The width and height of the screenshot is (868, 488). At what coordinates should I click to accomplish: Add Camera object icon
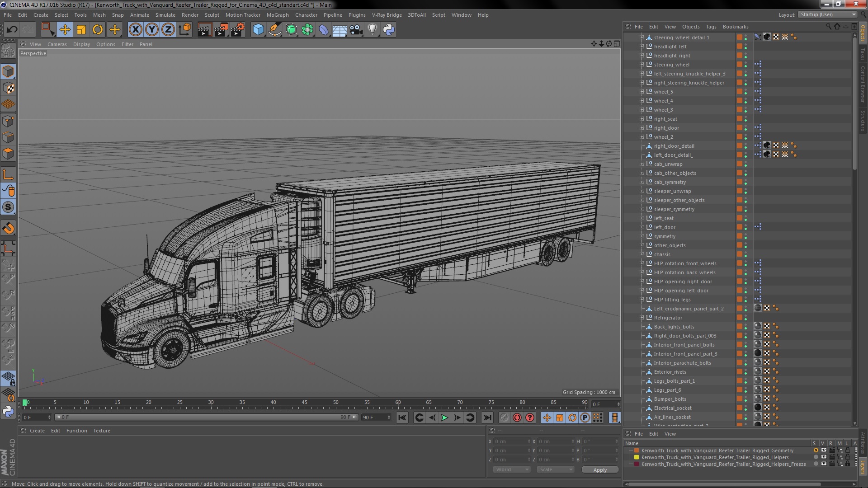click(x=356, y=30)
